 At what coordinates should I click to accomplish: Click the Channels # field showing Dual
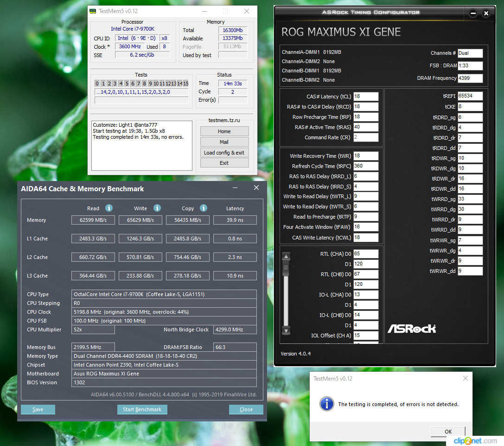(x=470, y=53)
